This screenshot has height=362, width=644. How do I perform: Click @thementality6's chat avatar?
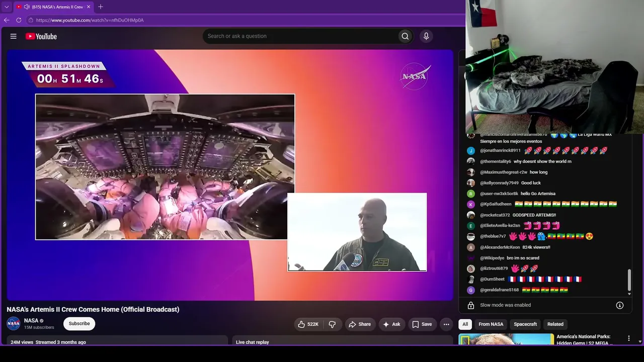471,161
